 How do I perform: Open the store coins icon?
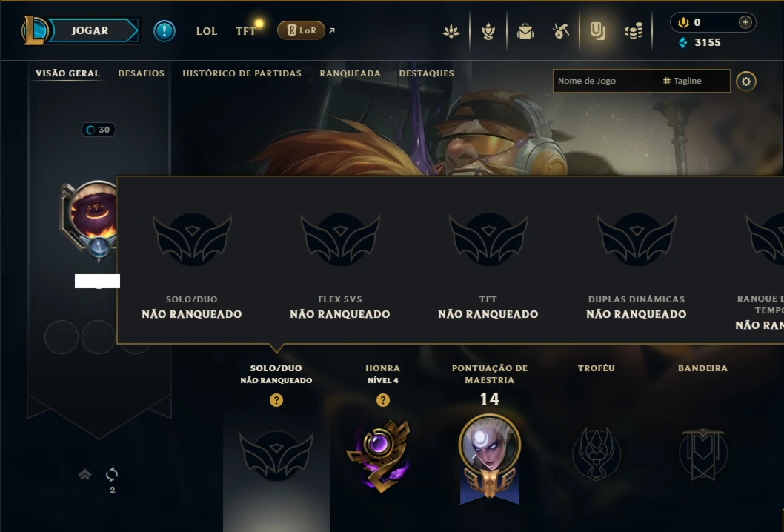point(634,32)
